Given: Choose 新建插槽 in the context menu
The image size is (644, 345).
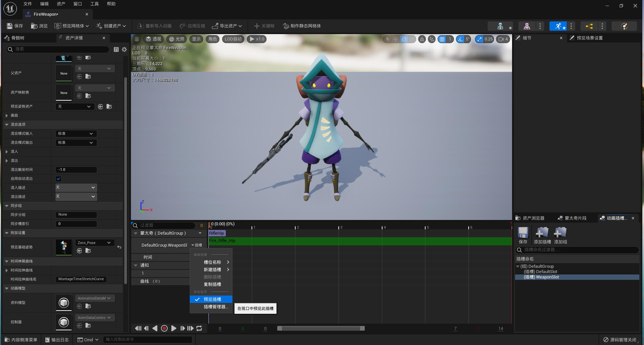Looking at the screenshot, I should click(x=211, y=270).
